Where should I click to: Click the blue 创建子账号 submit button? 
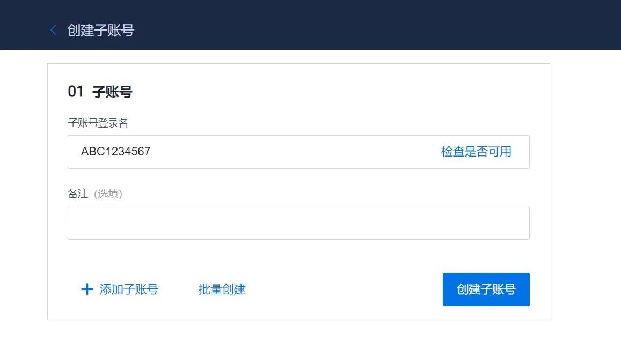486,289
